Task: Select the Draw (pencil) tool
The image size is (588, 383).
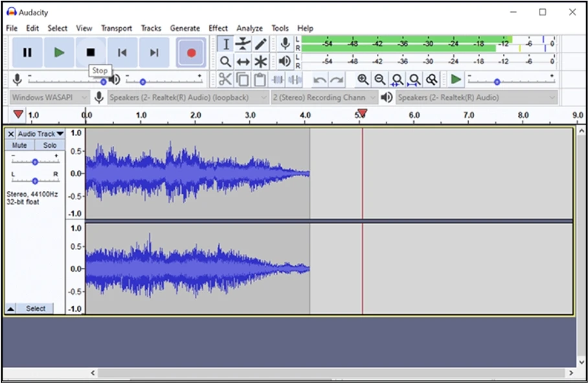Action: (260, 44)
